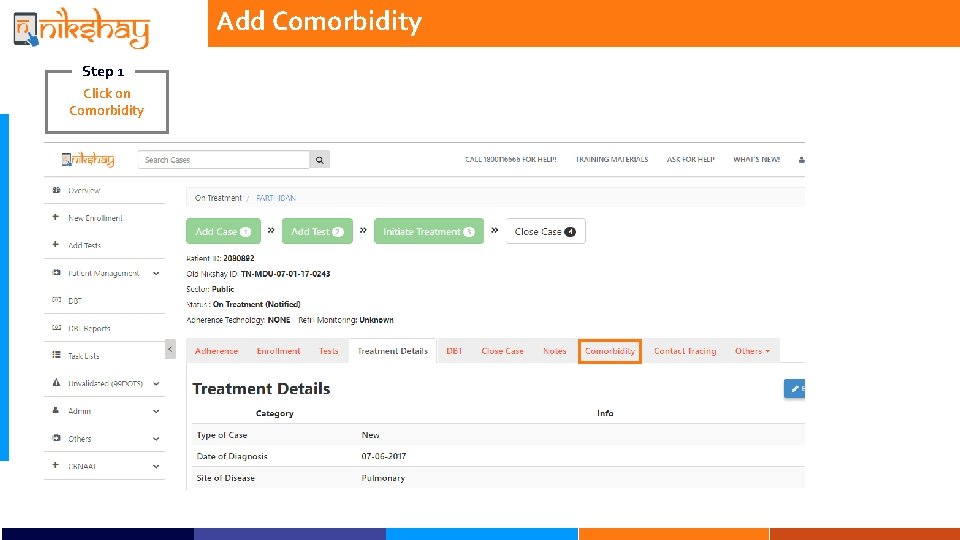960x540 pixels.
Task: Click the DBT sidebar icon
Action: coord(56,300)
